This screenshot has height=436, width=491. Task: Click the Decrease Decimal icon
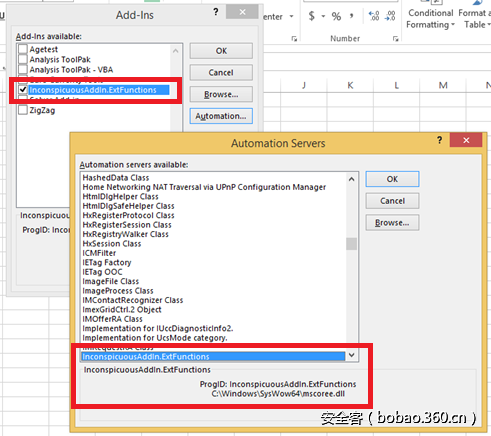pyautogui.click(x=390, y=16)
